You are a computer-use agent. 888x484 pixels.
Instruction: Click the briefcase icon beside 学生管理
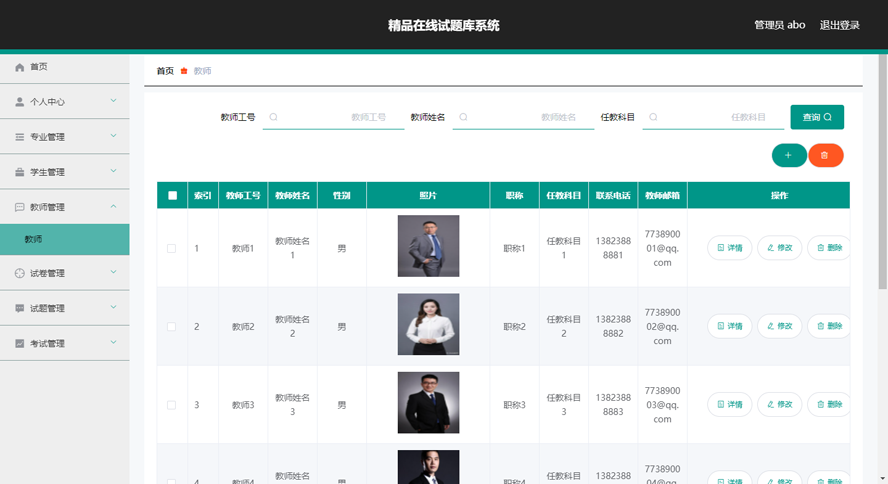[19, 172]
